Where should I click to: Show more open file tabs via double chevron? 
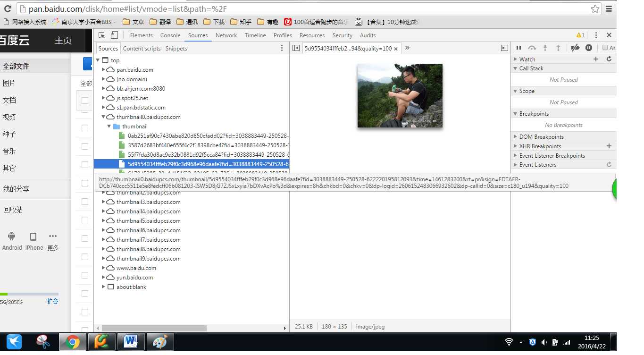pyautogui.click(x=407, y=48)
